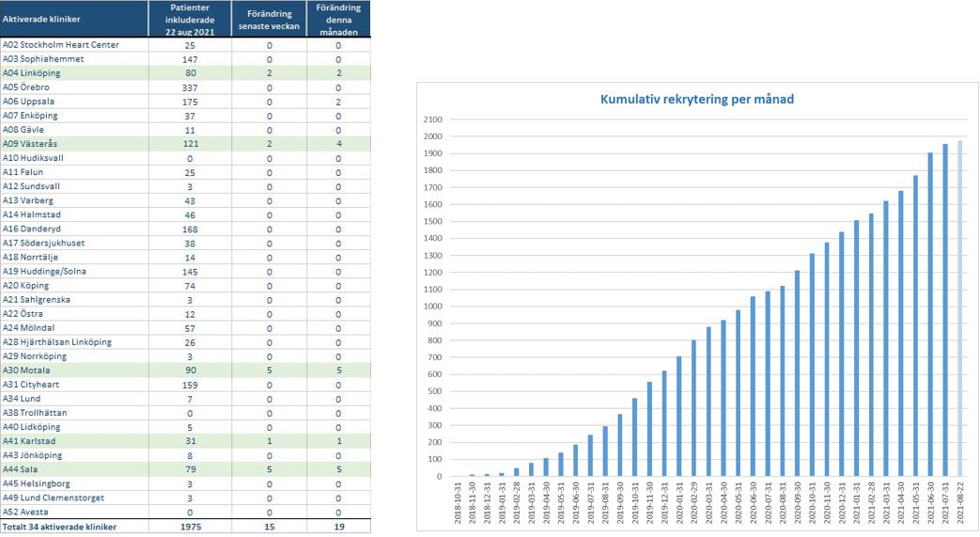Viewport: 980px width, 537px height.
Task: Select the 'A10 Hudiksvall' clinic cell
Action: (x=73, y=158)
